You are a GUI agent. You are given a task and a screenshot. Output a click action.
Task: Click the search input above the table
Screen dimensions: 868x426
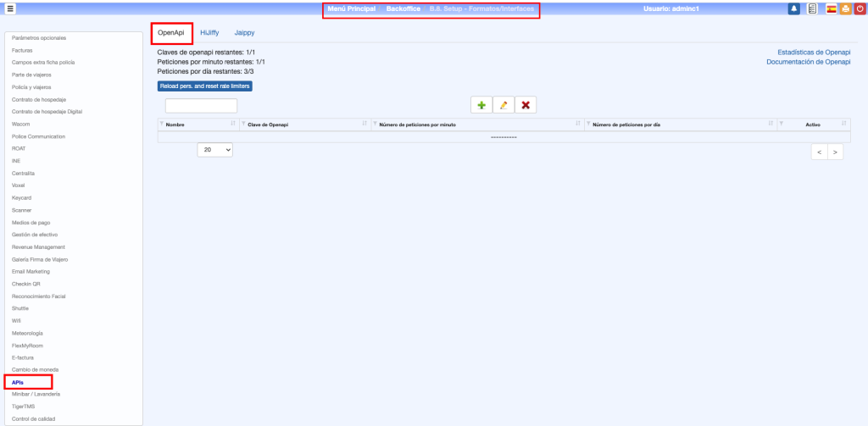201,106
